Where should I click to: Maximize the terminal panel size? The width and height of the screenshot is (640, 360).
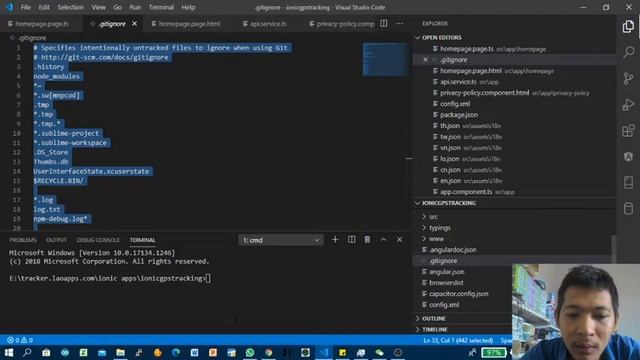pyautogui.click(x=383, y=240)
